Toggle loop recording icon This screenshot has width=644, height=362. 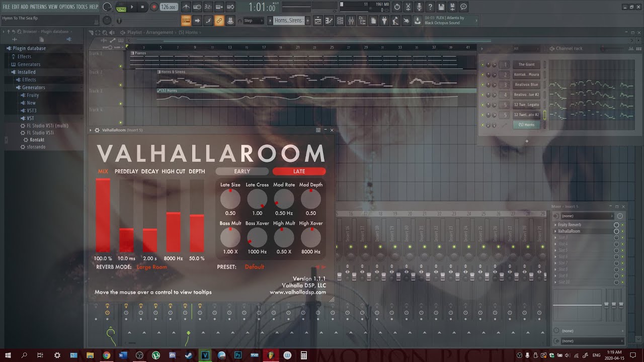coord(230,7)
